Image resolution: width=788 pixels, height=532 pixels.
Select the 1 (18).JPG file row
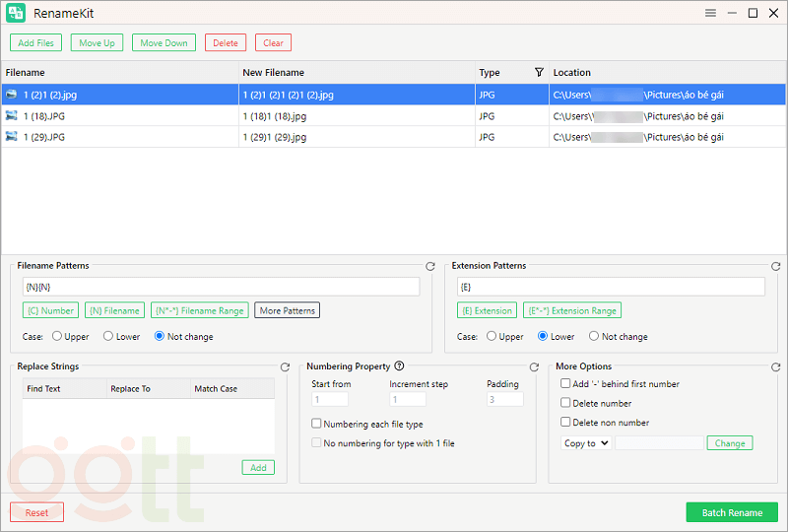pos(44,116)
